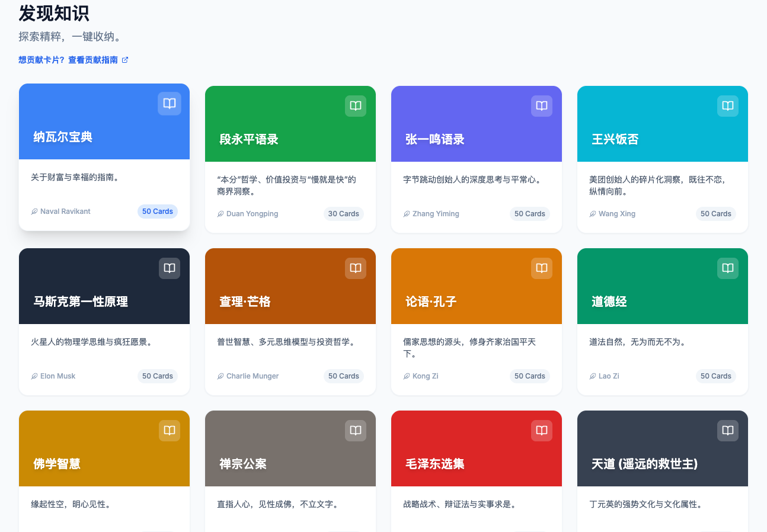Click the book icon on 王兴饭否 card
This screenshot has width=767, height=532.
tap(728, 106)
